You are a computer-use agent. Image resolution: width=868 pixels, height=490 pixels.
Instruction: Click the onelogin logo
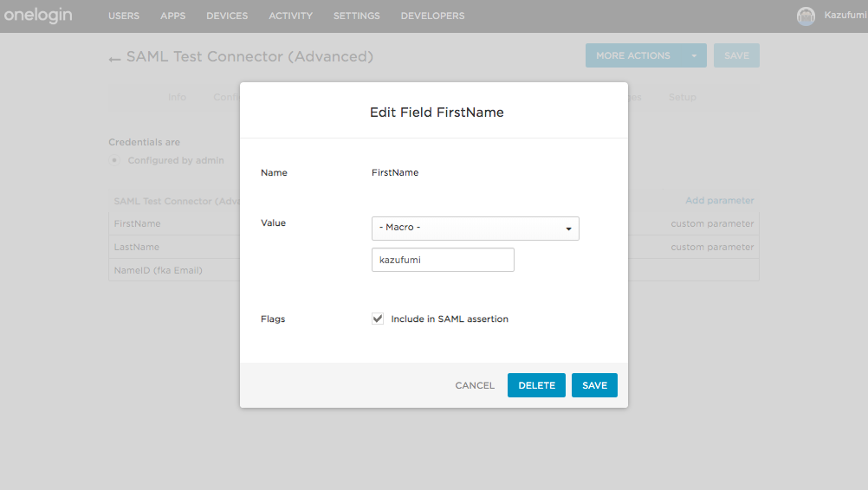(38, 15)
